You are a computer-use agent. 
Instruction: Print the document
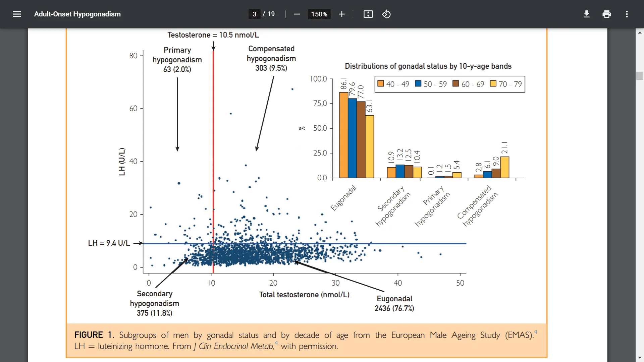[x=607, y=14]
